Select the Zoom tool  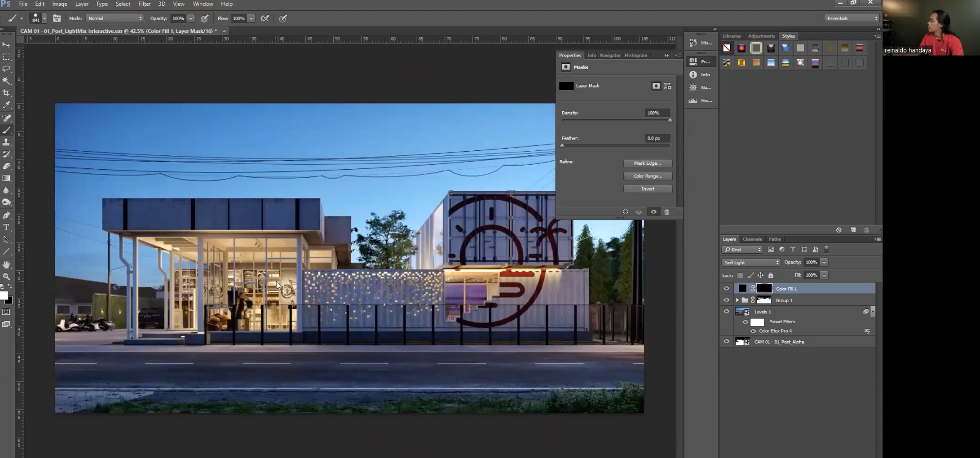click(7, 276)
